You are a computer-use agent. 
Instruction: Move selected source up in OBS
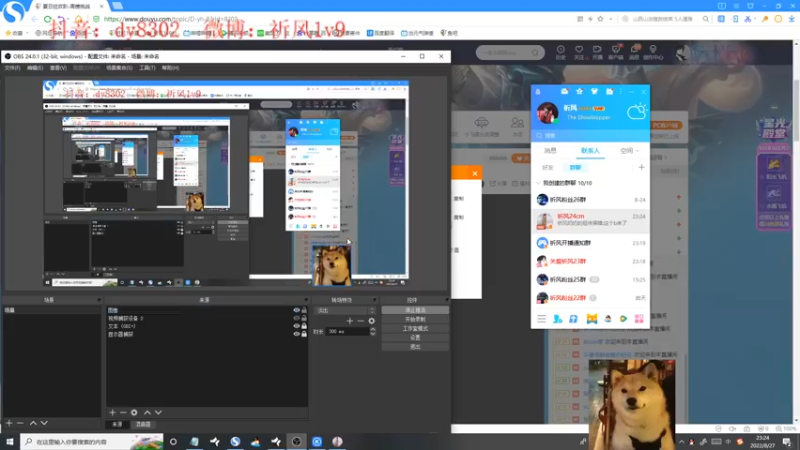(x=147, y=412)
